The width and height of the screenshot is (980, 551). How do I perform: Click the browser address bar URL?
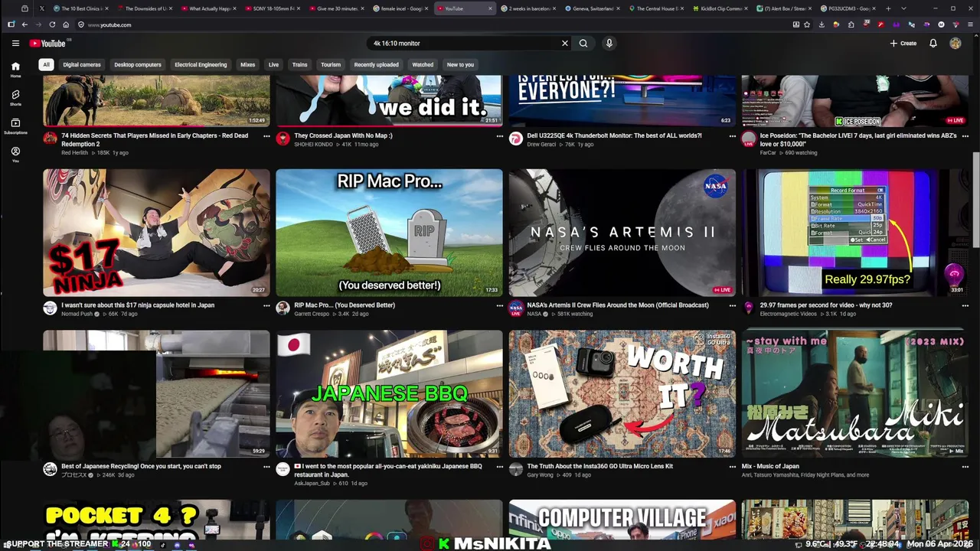pos(109,24)
